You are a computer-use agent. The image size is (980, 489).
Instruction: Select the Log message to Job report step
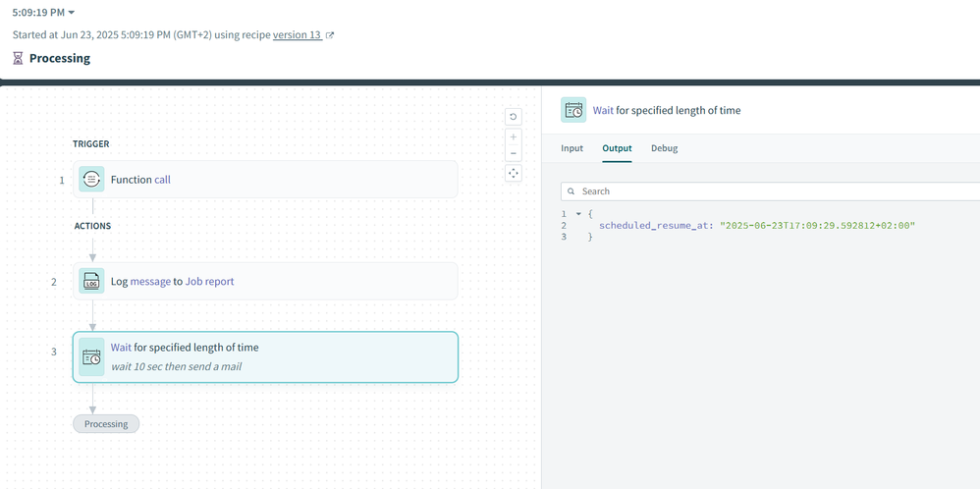click(265, 282)
